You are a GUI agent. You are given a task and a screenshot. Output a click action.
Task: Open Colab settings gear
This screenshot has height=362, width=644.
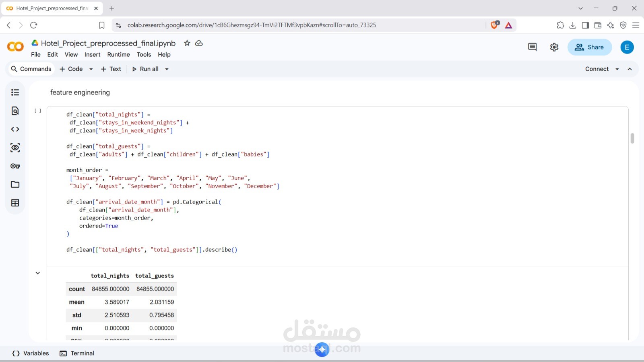coord(554,47)
